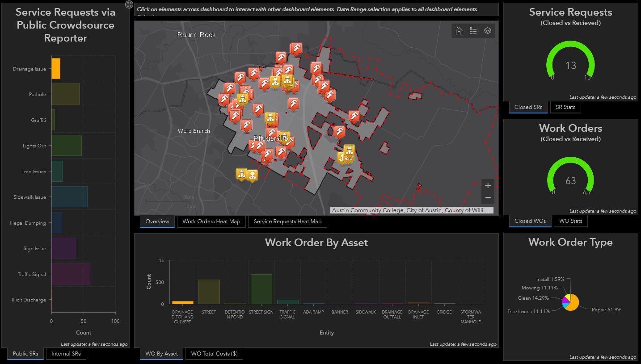Click the 'Install 1.59%' pie label
641x364 pixels.
point(550,279)
